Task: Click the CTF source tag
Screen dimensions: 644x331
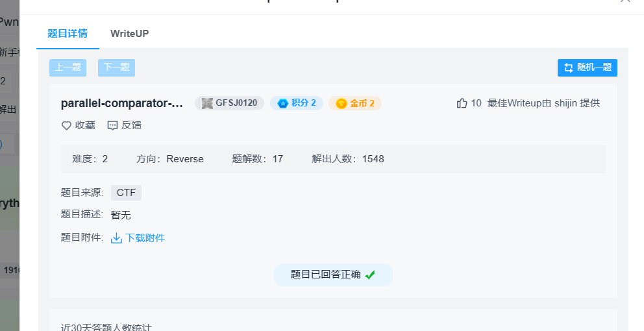Action: click(126, 193)
